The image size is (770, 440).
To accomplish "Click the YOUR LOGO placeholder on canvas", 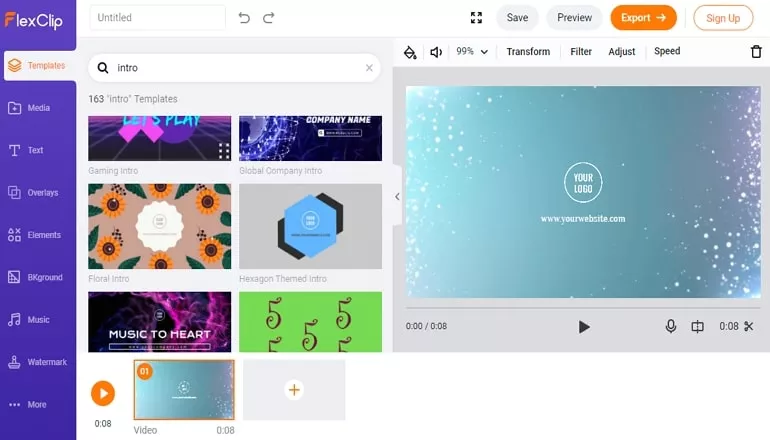I will [x=583, y=183].
